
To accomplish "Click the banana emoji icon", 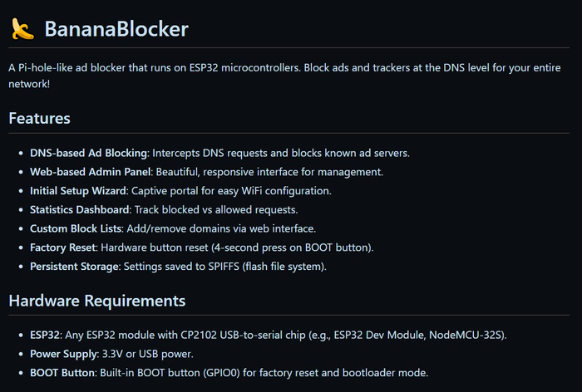I will (22, 30).
